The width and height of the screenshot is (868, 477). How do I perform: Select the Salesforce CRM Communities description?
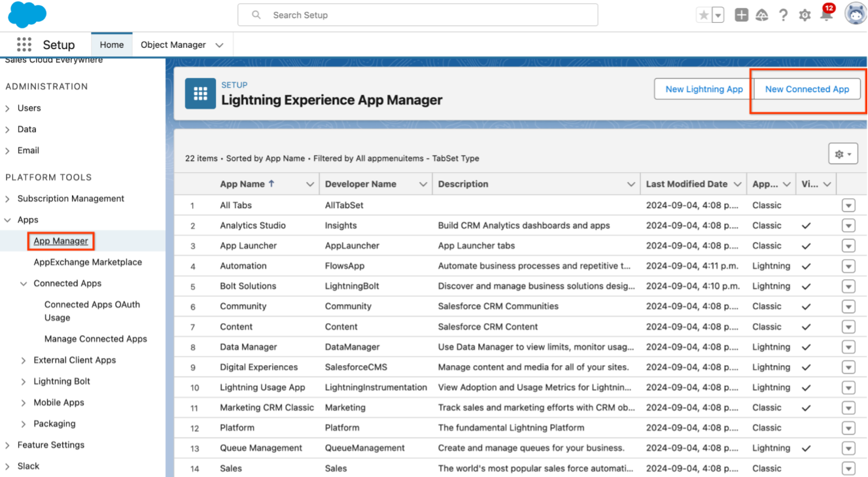pyautogui.click(x=498, y=306)
